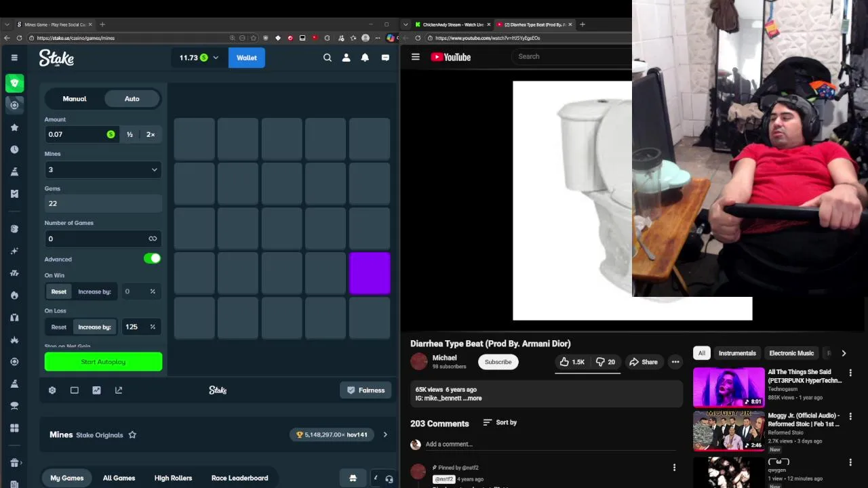Image resolution: width=868 pixels, height=488 pixels.
Task: Open the green casino icon in Stake sidebar
Action: coord(14,83)
